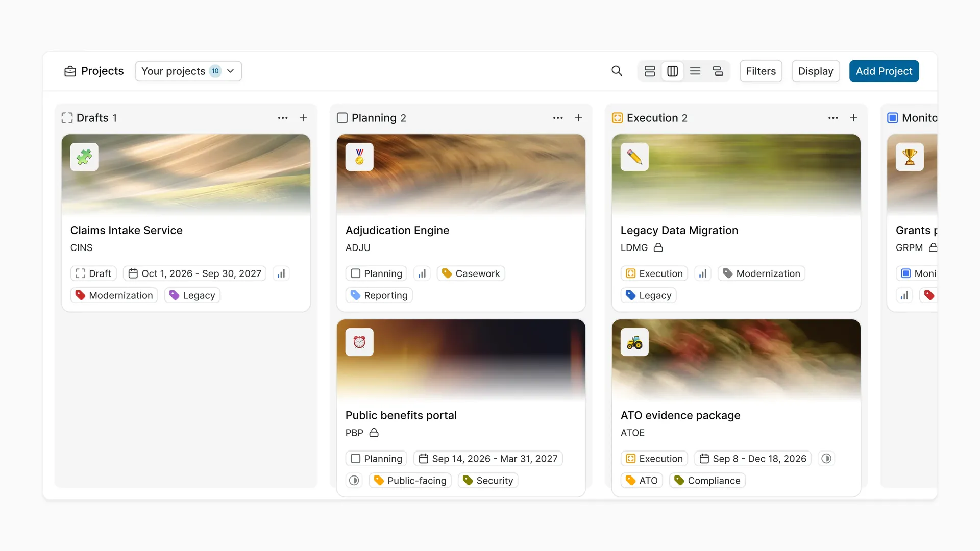Add a project to Planning column

tap(578, 118)
